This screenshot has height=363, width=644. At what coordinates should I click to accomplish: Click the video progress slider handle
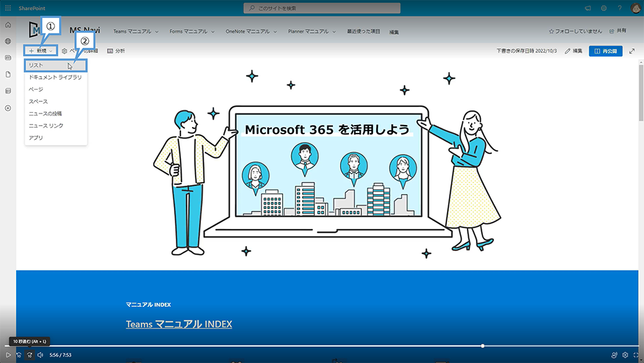pos(482,346)
